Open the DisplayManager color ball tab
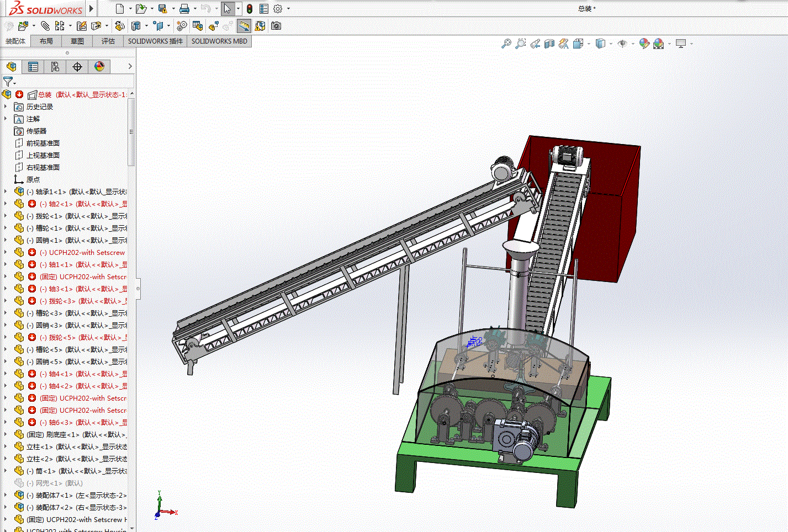The image size is (788, 532). pyautogui.click(x=99, y=67)
